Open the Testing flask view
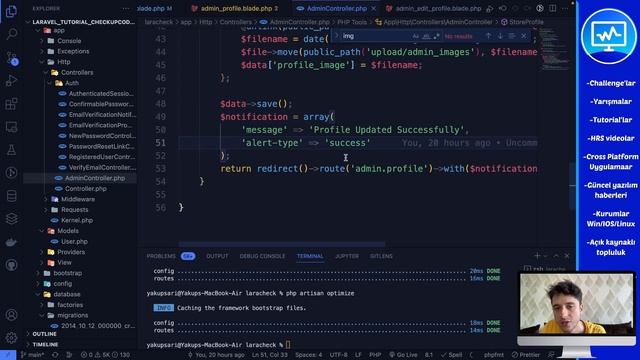 tap(11, 150)
